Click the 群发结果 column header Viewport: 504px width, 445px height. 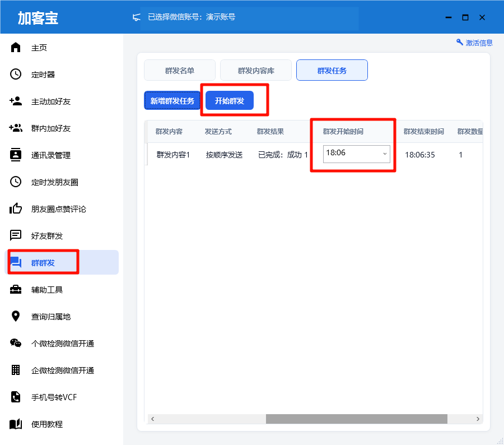click(x=270, y=131)
